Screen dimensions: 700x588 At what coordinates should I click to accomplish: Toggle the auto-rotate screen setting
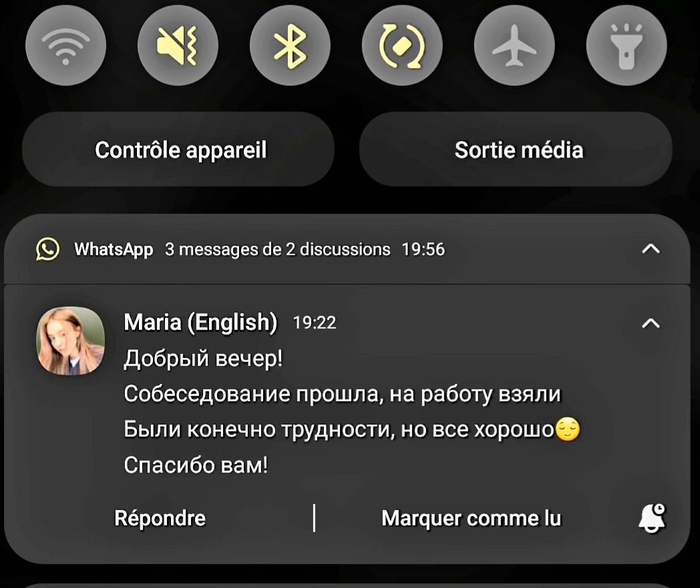[x=402, y=45]
